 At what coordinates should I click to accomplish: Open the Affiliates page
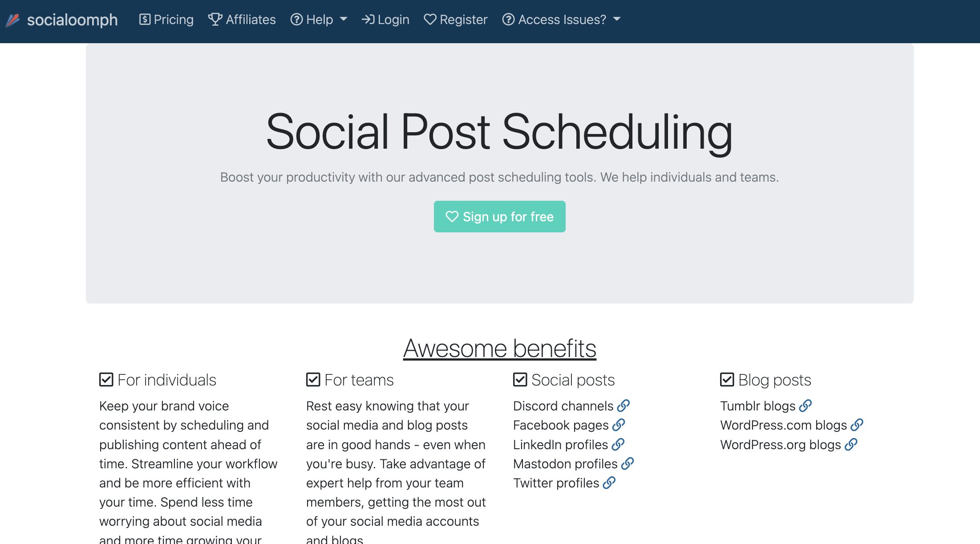click(x=242, y=20)
